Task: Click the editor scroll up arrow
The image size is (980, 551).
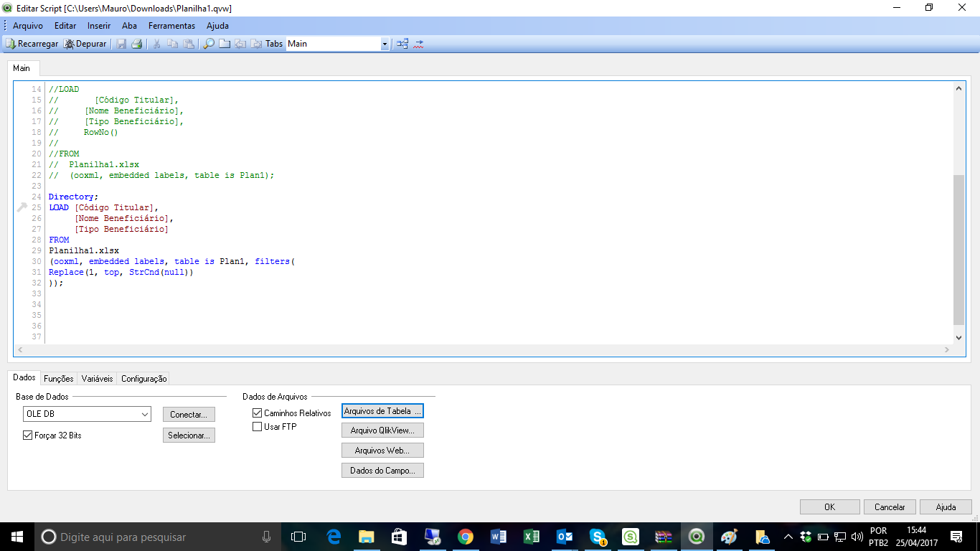Action: coord(958,88)
